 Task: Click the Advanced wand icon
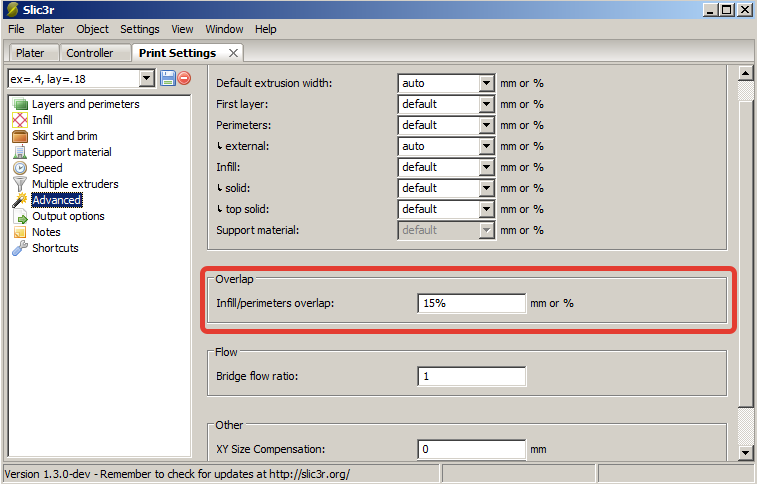(x=20, y=200)
